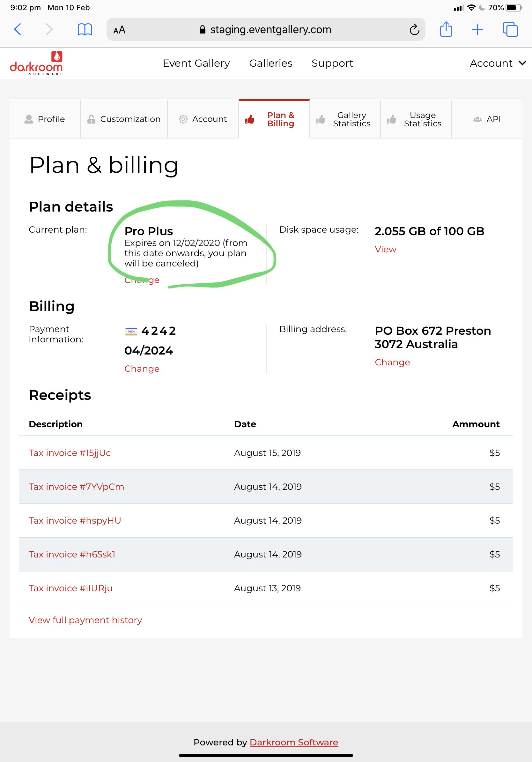Tap the staging.eventgallery.com address bar
532x762 pixels.
(x=266, y=30)
